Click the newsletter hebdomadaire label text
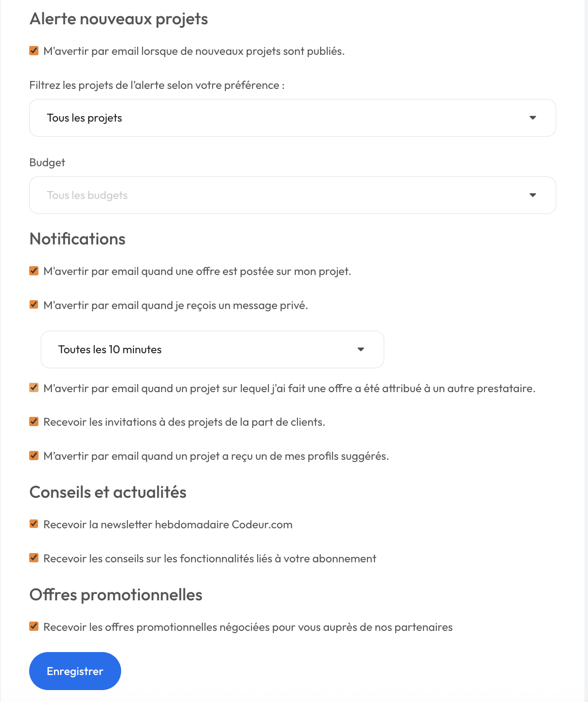The image size is (588, 702). point(168,525)
